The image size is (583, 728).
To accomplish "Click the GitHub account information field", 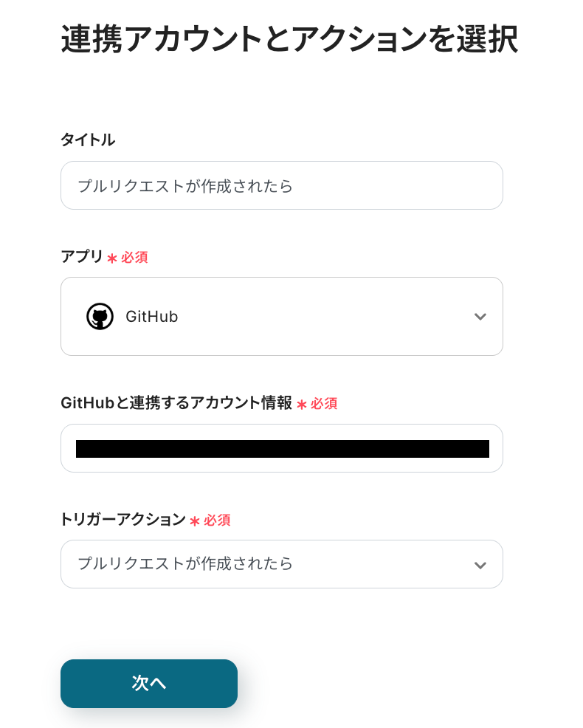I will (281, 448).
